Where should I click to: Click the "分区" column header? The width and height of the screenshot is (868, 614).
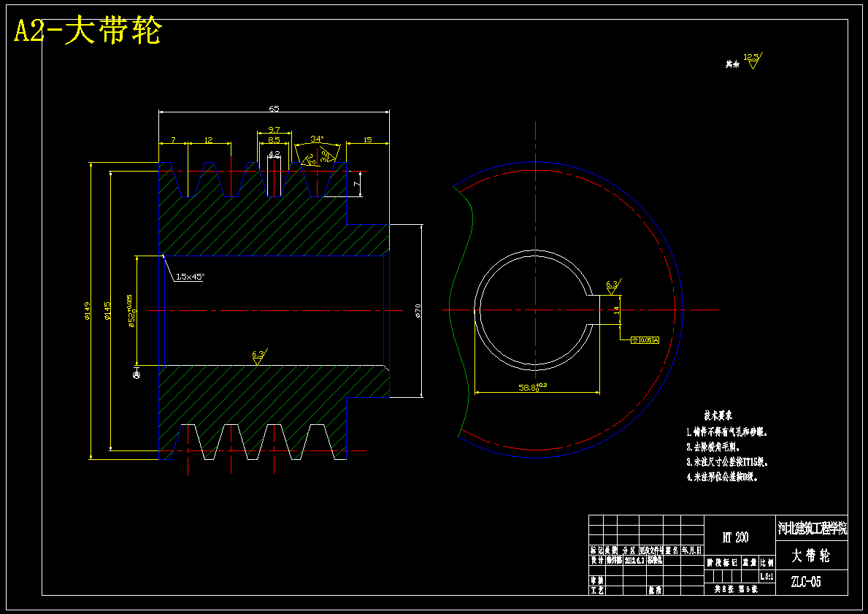tap(629, 550)
